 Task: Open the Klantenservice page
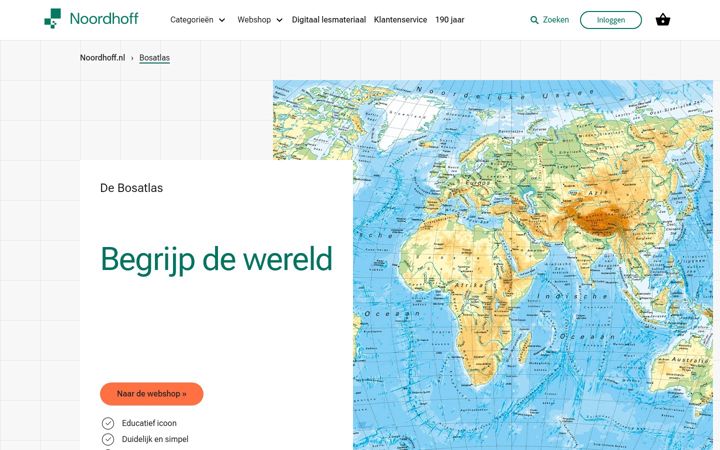point(400,20)
